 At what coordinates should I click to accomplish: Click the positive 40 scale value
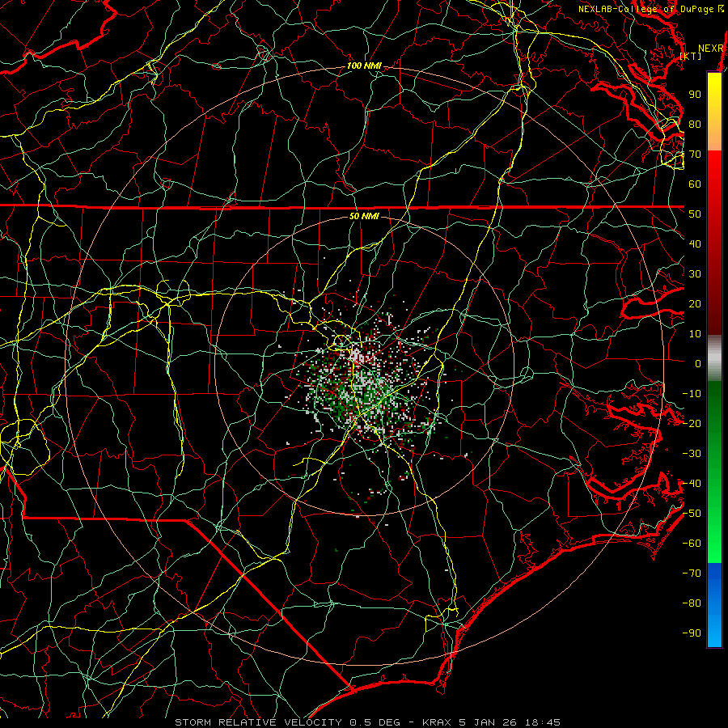(695, 244)
